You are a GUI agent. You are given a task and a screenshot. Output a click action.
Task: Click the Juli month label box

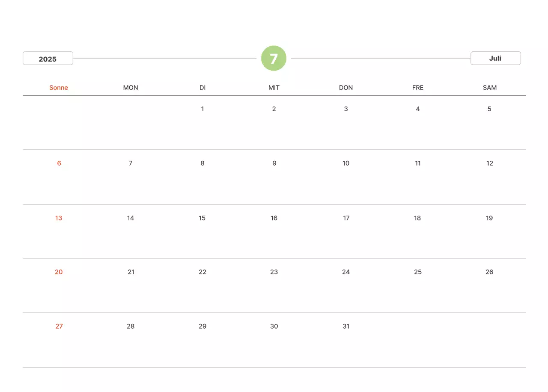tap(495, 58)
